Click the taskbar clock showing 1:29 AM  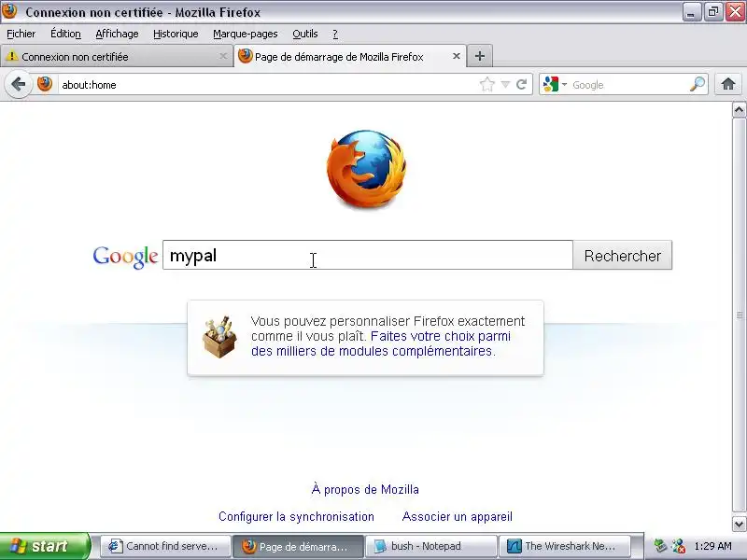[x=712, y=546]
